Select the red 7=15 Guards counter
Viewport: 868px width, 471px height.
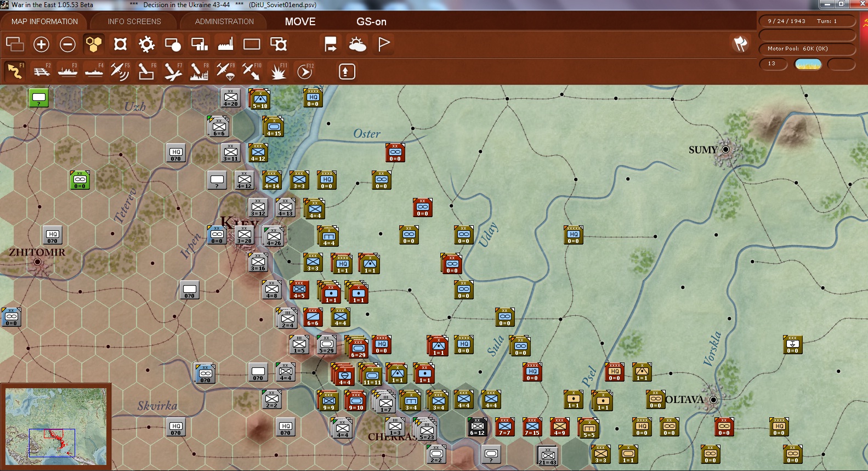click(532, 427)
